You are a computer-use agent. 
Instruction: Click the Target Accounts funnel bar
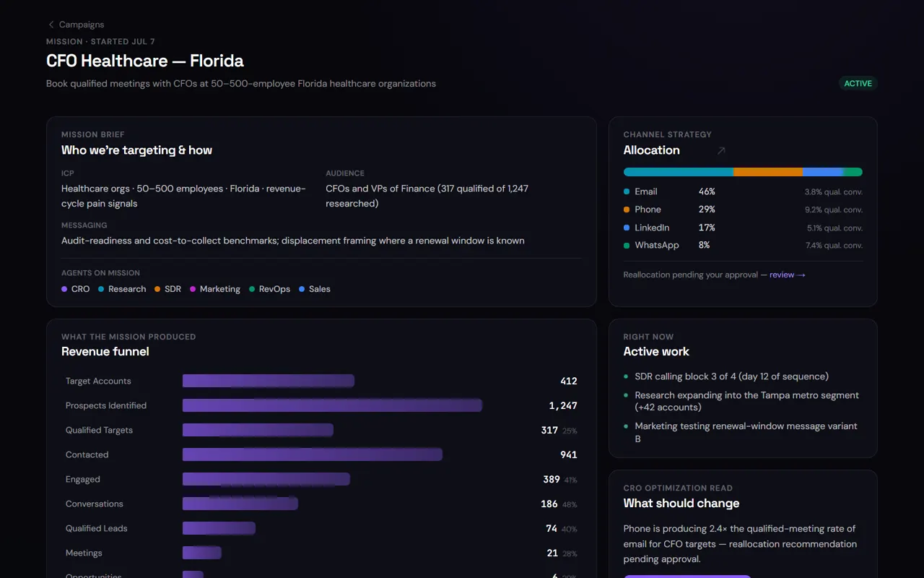pos(269,381)
